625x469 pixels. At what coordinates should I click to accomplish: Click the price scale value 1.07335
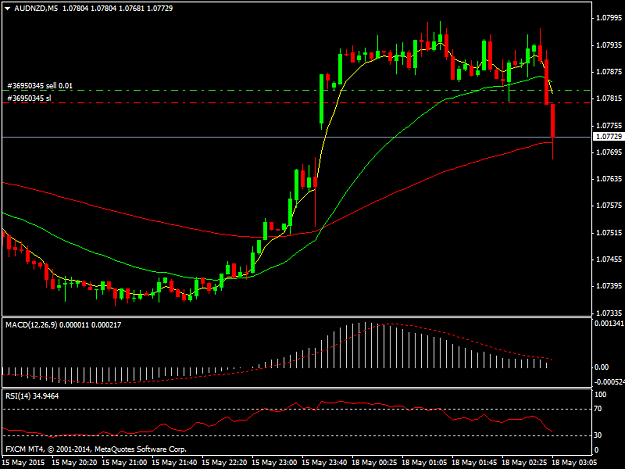pos(609,313)
